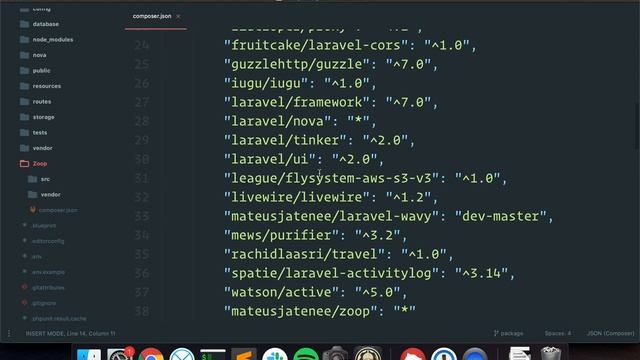Expand the tests folder
Image resolution: width=640 pixels, height=360 pixels.
point(40,133)
